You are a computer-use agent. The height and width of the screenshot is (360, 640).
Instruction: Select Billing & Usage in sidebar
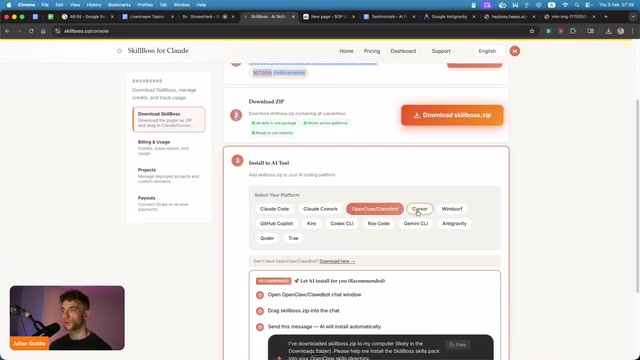169,147
